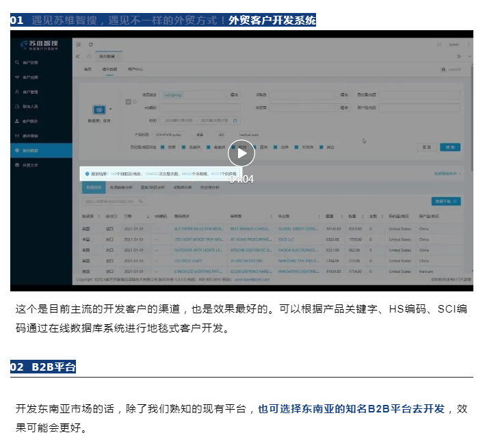Toggle the 模糊 checkbox in the 供应商 field
Screen dimensions: 485x448
(336, 107)
